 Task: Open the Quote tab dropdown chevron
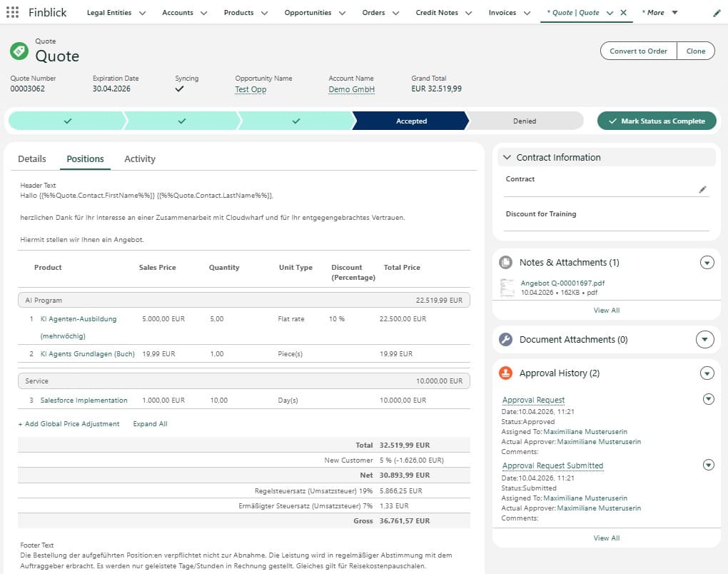pos(610,13)
